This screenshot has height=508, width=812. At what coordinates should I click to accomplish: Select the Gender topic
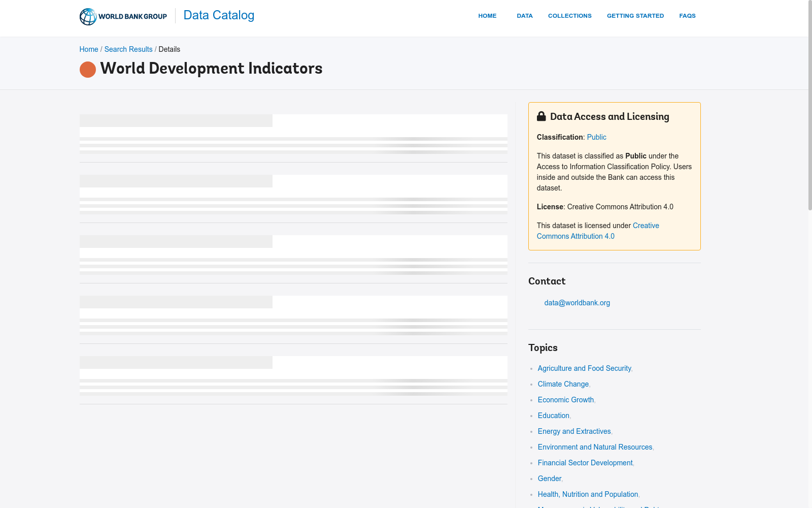[x=550, y=479]
